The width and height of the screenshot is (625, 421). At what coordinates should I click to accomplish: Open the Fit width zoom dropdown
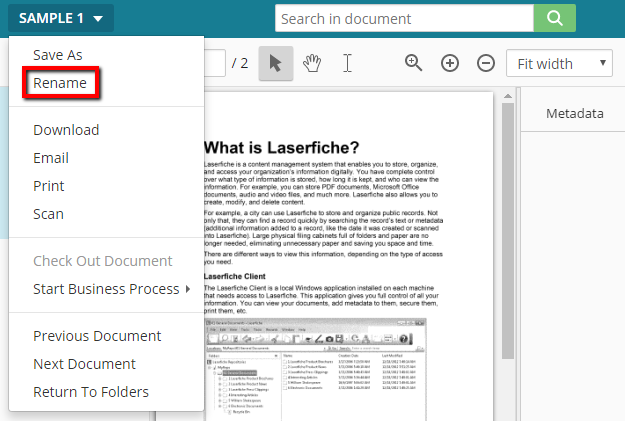(559, 63)
